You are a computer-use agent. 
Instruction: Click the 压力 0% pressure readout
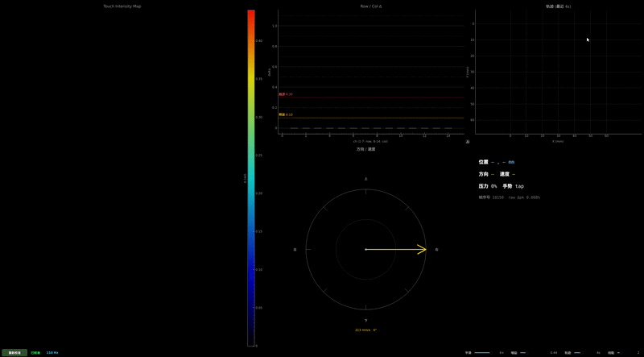tap(488, 186)
